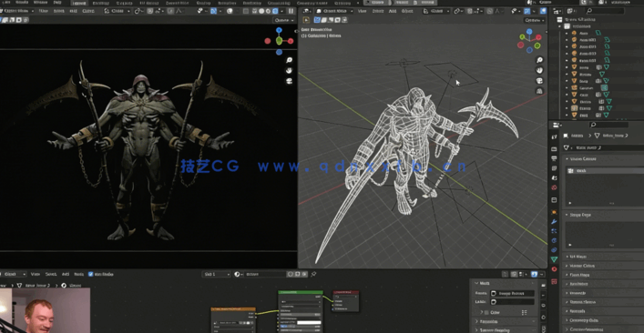Open the Object Constraints properties tab
Image resolution: width=644 pixels, height=333 pixels.
click(x=554, y=249)
